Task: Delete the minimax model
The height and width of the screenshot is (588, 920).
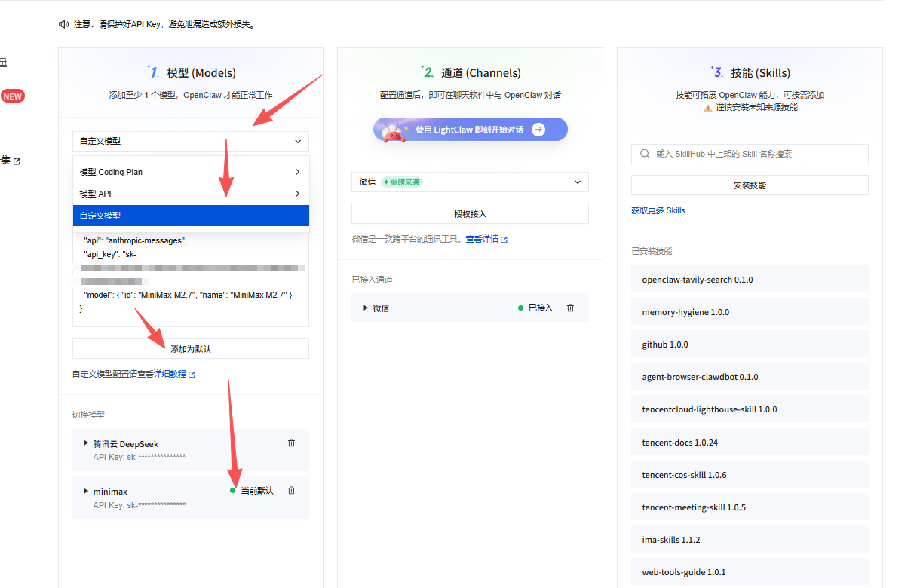Action: [x=292, y=491]
